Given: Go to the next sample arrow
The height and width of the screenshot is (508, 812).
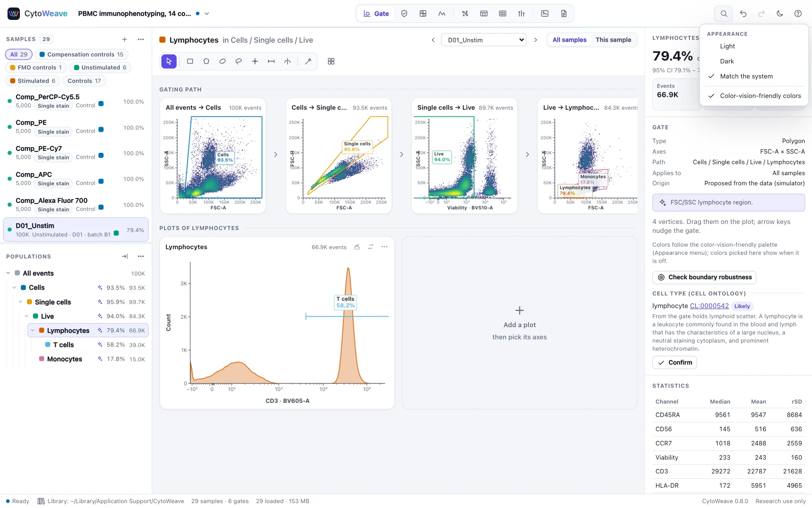Looking at the screenshot, I should 536,40.
